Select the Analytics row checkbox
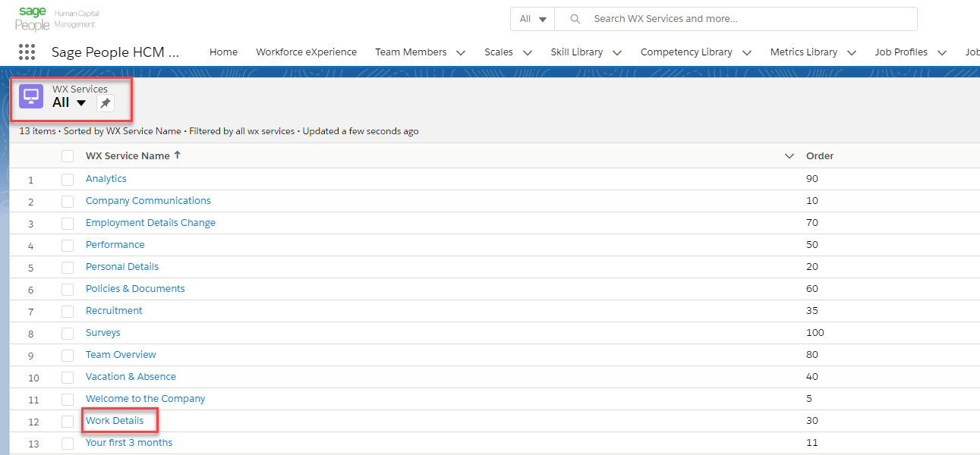This screenshot has height=455, width=980. 68,179
